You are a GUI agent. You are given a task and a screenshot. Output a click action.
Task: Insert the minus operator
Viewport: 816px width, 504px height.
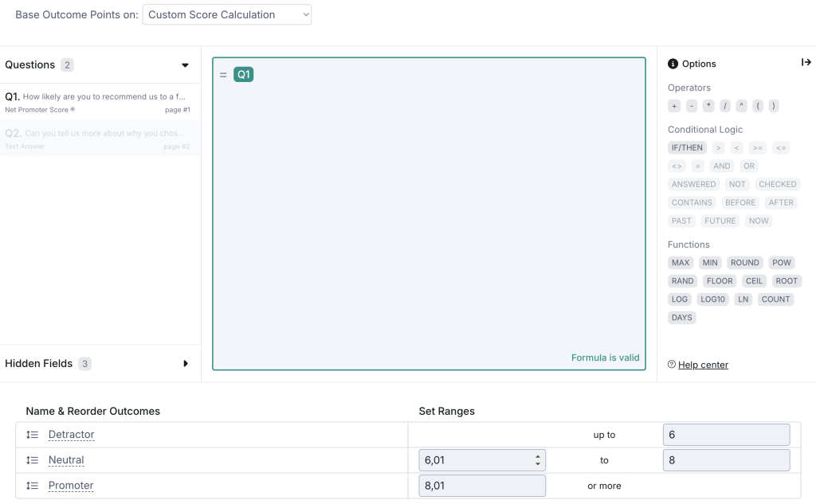point(692,106)
